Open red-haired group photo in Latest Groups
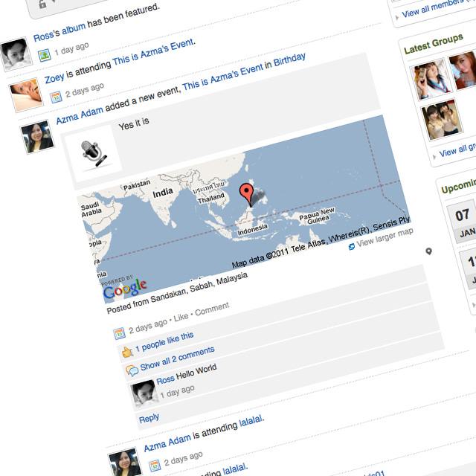Screen dimensions: 476x476 463,71
